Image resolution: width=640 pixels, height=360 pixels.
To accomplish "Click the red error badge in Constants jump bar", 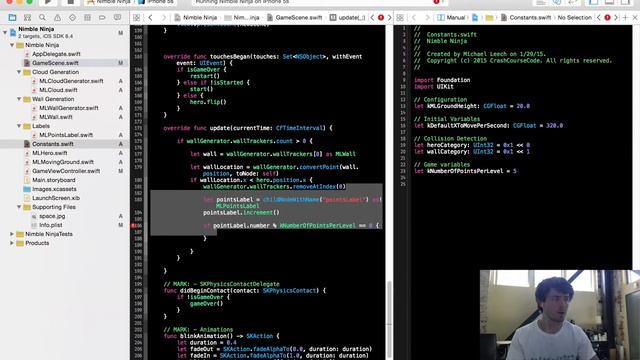I will click(607, 18).
